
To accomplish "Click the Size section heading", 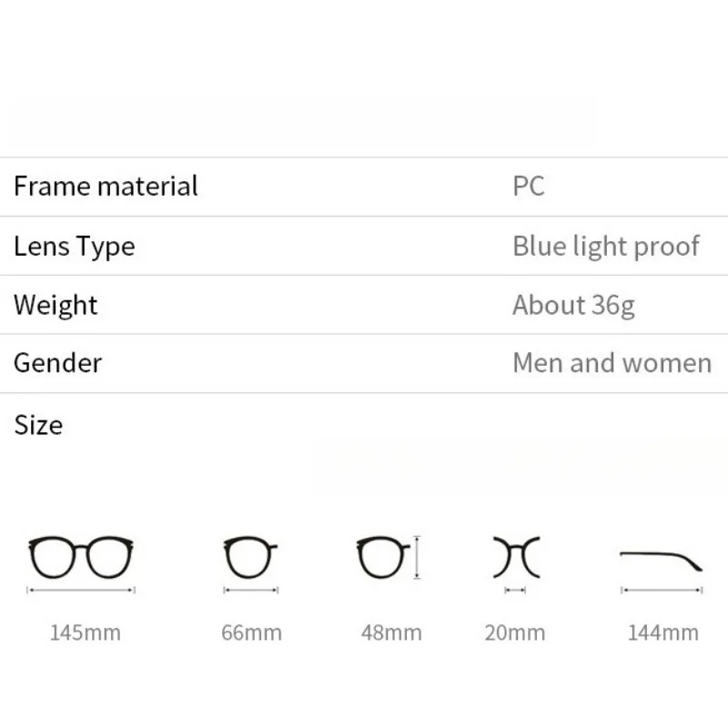I will pos(38,424).
